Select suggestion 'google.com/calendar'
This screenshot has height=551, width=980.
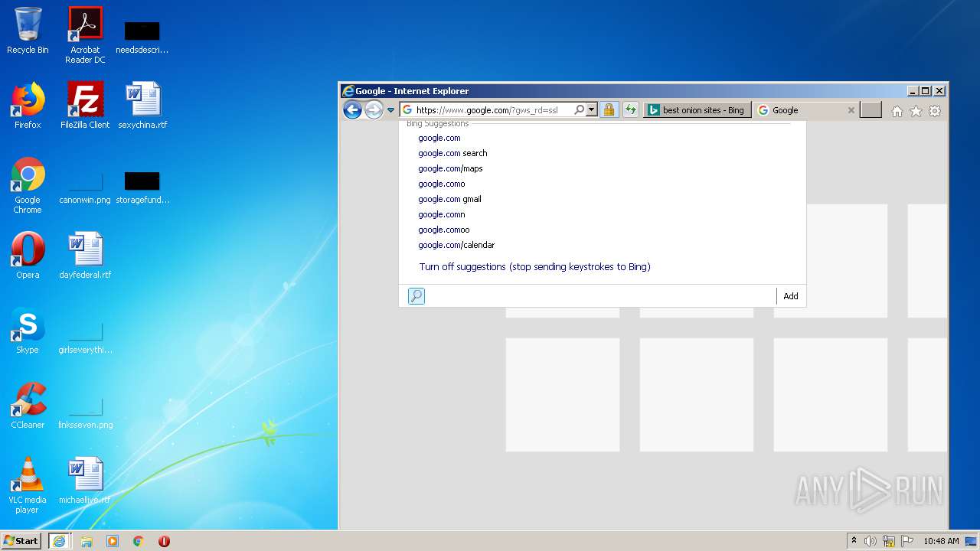pyautogui.click(x=456, y=245)
